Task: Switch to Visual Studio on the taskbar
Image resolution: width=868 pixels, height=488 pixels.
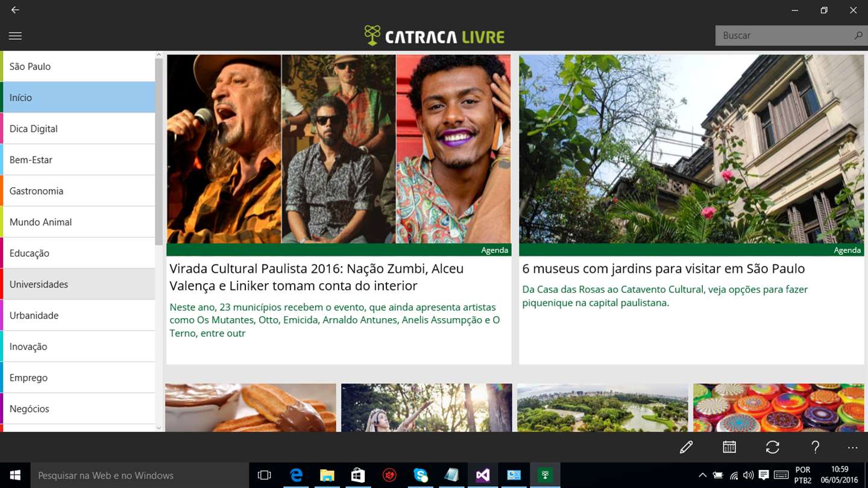Action: coord(483,475)
